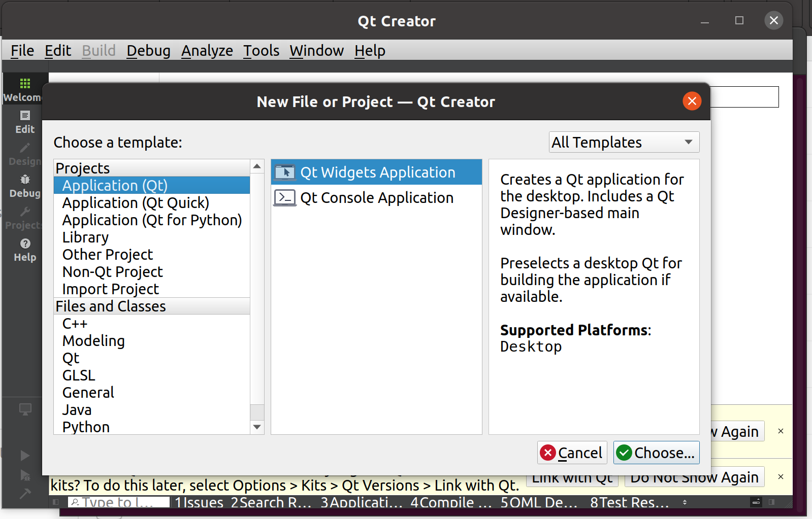812x519 pixels.
Task: Open output pane selector arrows in status bar
Action: click(x=685, y=502)
